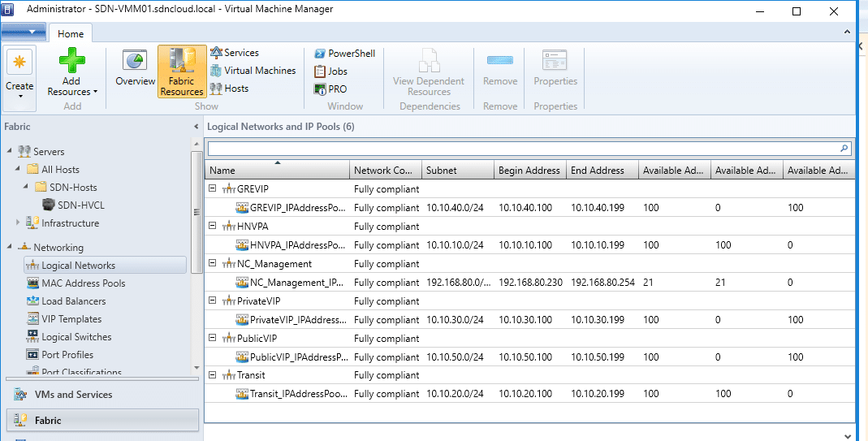Viewport: 868px width, 441px height.
Task: Select the NC_Management IP pool row
Action: click(x=529, y=282)
